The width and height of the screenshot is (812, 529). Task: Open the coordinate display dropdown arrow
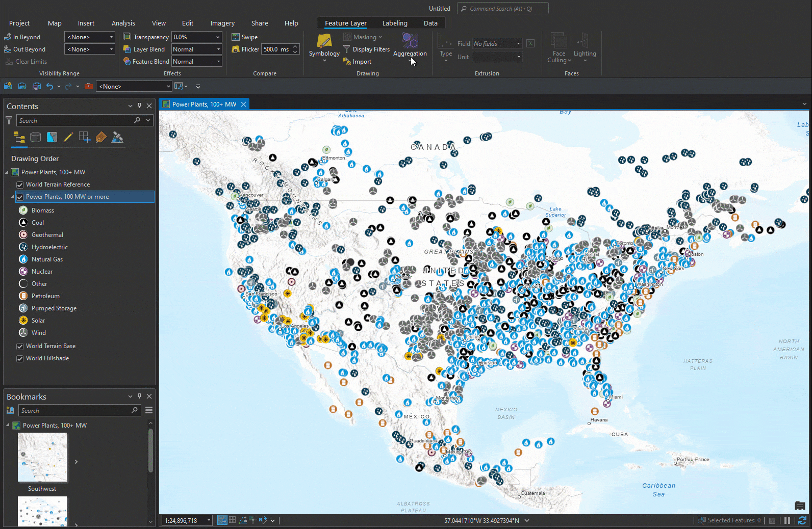coord(527,520)
